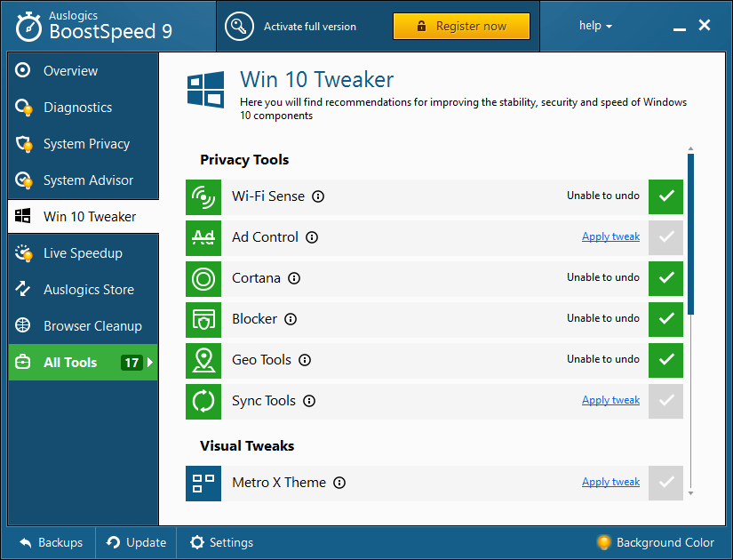Go to System Advisor
Viewport: 733px width, 560px height.
coord(84,180)
